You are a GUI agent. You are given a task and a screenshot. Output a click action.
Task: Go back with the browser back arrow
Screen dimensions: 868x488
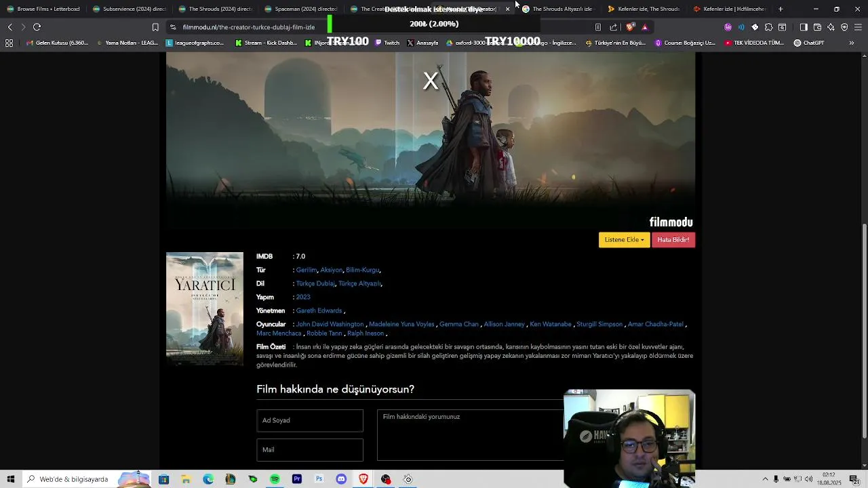tap(9, 27)
